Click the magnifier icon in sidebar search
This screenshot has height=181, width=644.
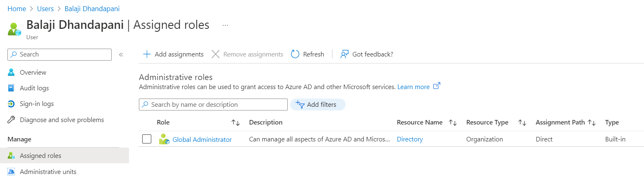tap(14, 54)
